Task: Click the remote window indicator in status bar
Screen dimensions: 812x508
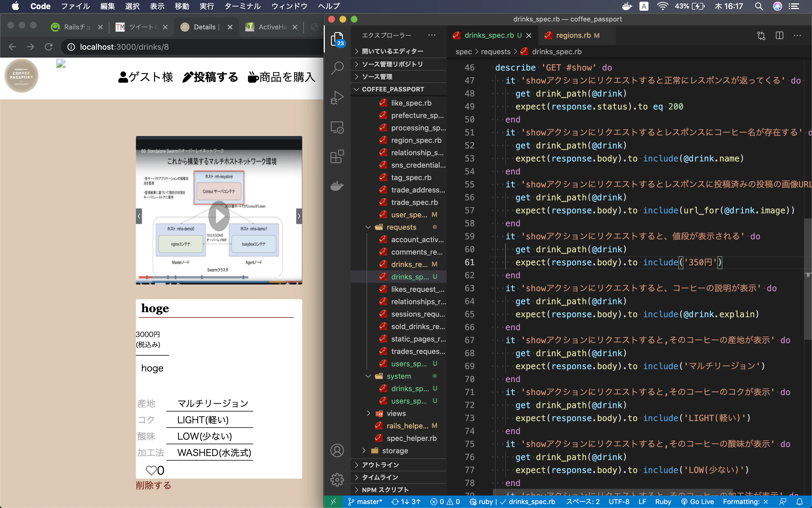Action: (333, 502)
